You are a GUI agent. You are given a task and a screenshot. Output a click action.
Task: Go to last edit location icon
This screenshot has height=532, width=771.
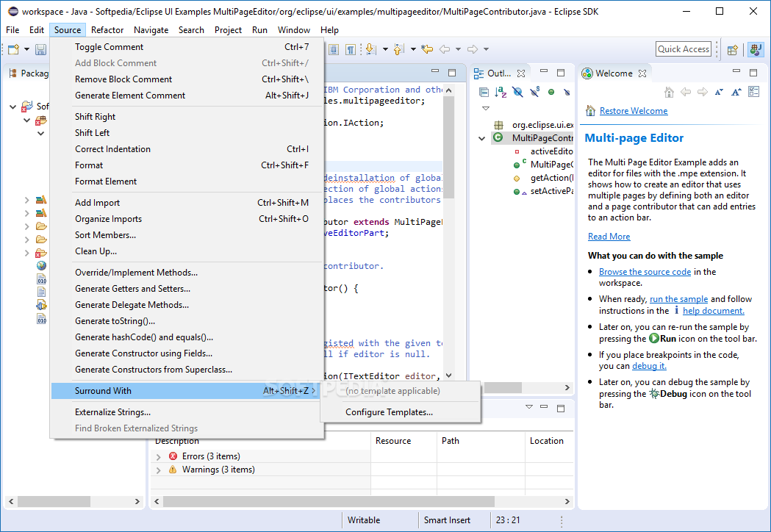click(x=427, y=49)
